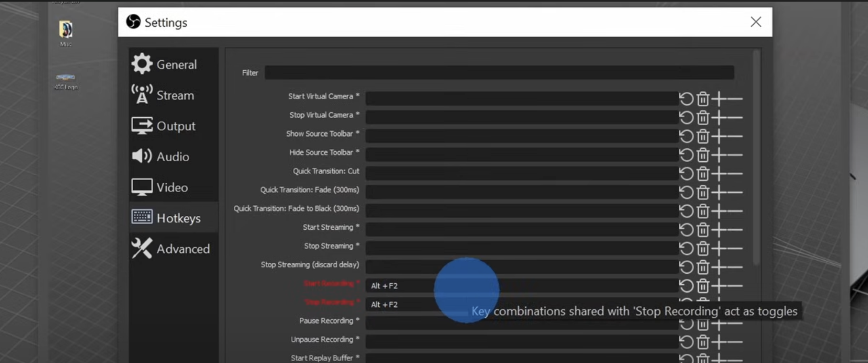The image size is (868, 363).
Task: Close the Settings window
Action: pos(756,22)
